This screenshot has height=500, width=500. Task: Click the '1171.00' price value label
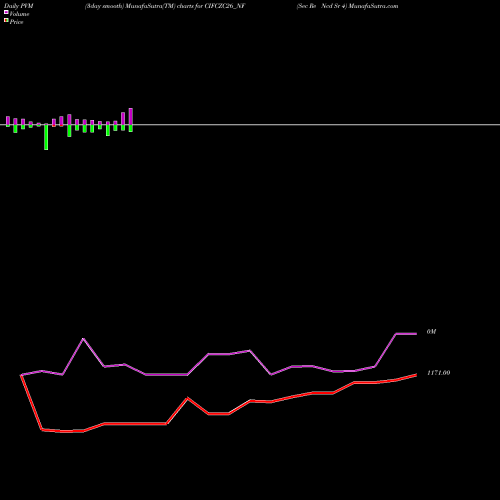tap(439, 373)
